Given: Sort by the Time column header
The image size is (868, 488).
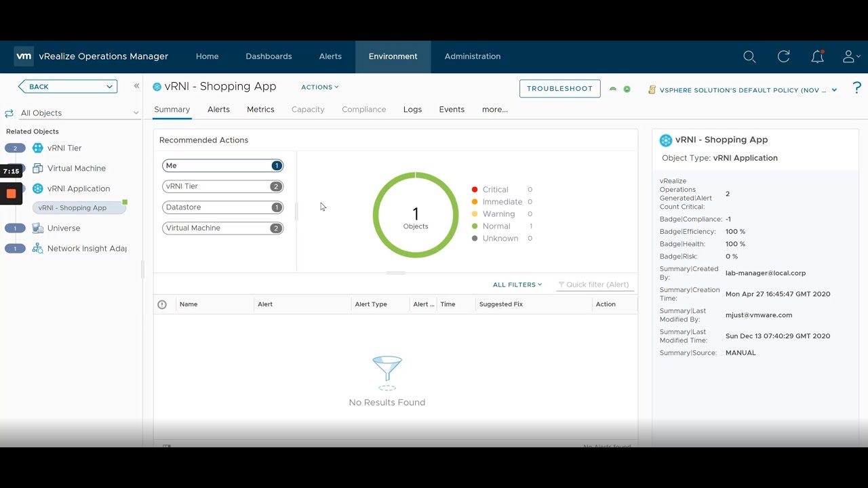Looking at the screenshot, I should tap(448, 304).
